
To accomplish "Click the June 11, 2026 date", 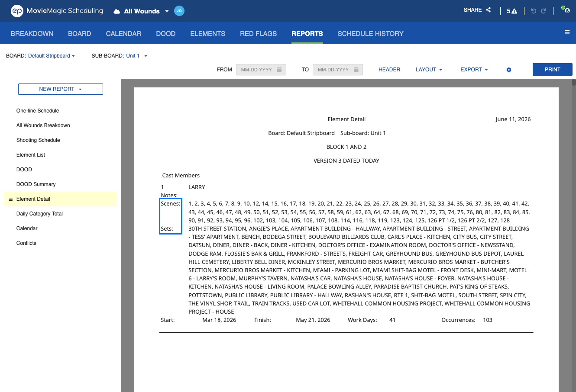I will (513, 119).
